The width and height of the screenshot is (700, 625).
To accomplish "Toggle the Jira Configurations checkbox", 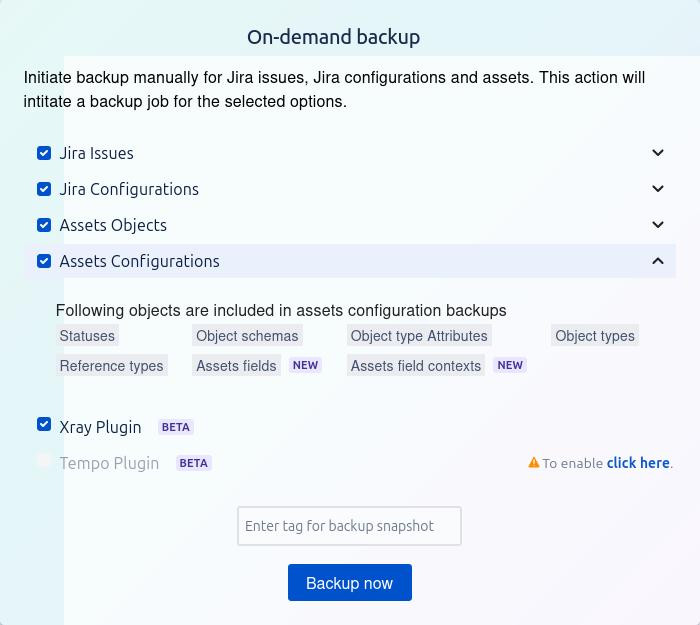I will [x=44, y=189].
